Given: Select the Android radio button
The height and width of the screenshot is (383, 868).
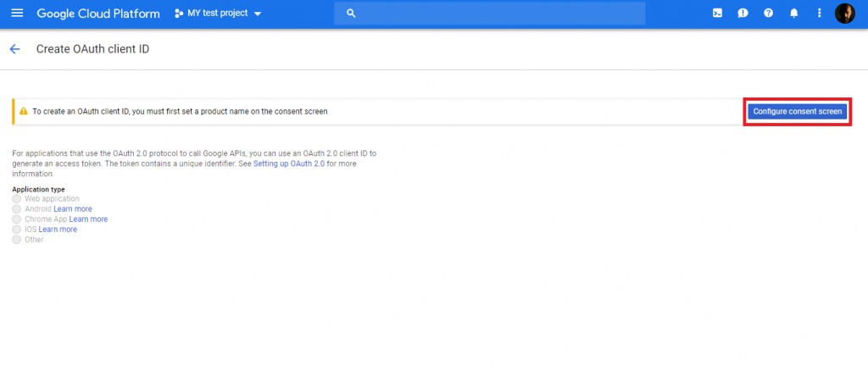Looking at the screenshot, I should 17,209.
